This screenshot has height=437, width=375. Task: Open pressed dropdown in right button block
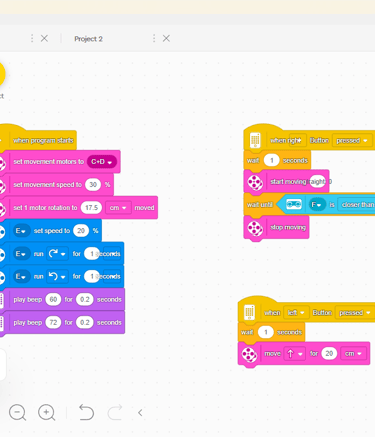tap(352, 141)
